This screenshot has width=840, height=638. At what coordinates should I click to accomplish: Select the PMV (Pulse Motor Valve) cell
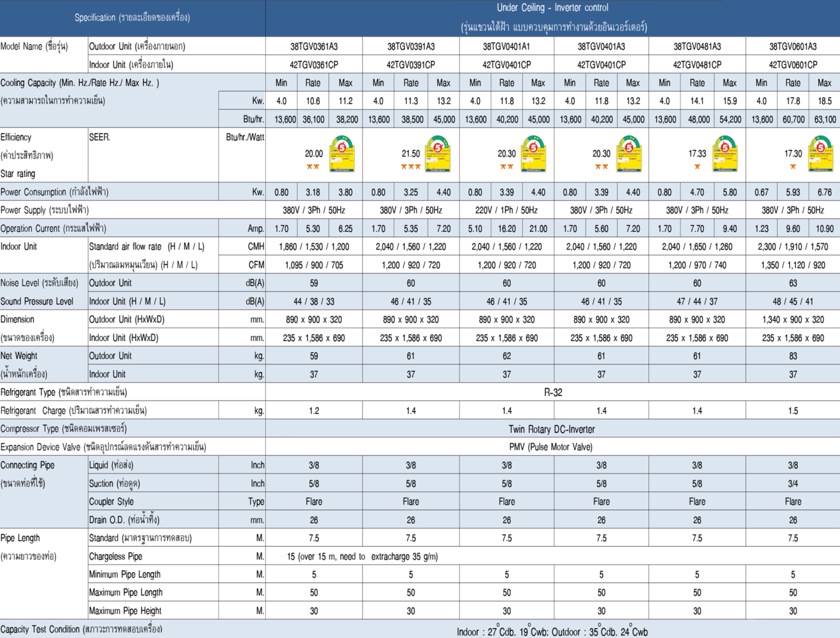[551, 447]
